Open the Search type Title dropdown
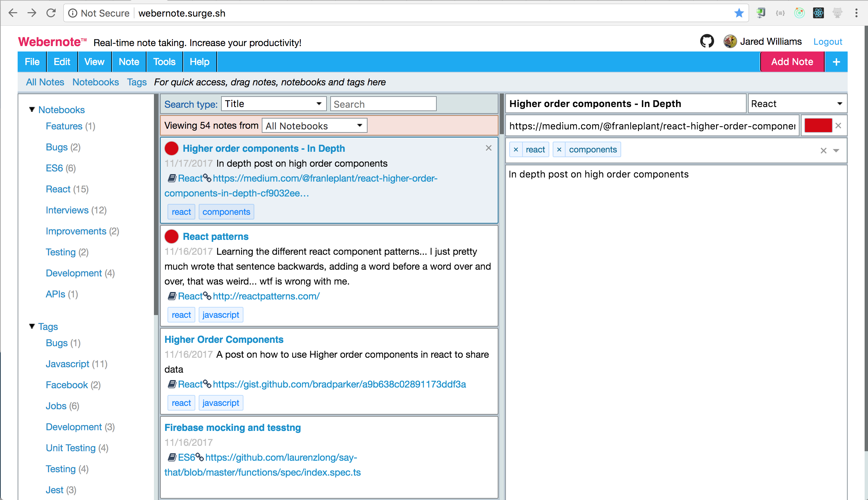Viewport: 868px width, 500px height. tap(274, 104)
